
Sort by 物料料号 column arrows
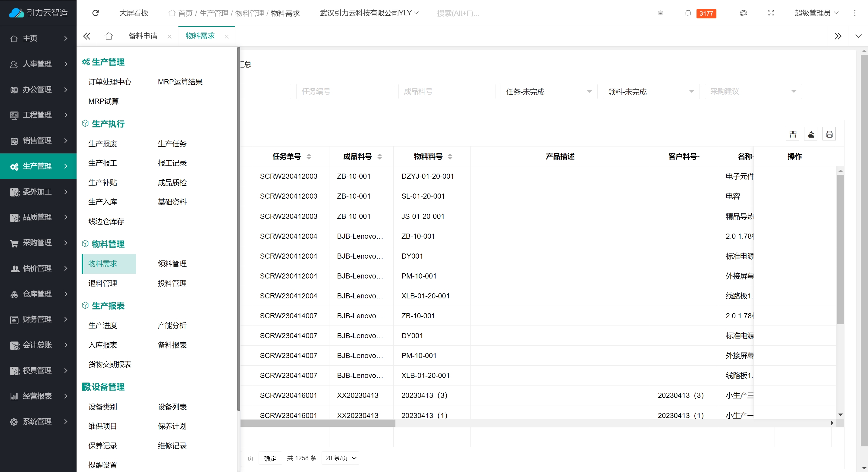[450, 156]
